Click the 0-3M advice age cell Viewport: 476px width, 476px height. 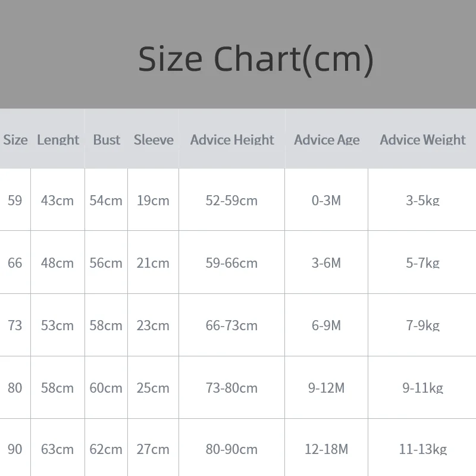coord(326,201)
